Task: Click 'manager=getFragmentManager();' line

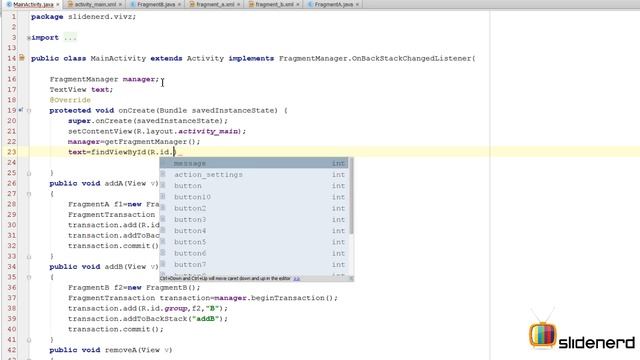Action: pos(134,142)
